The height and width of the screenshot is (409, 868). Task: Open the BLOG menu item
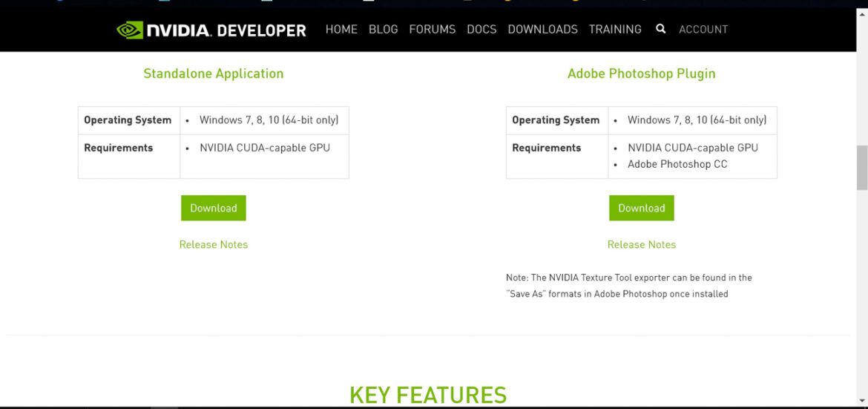pos(383,30)
